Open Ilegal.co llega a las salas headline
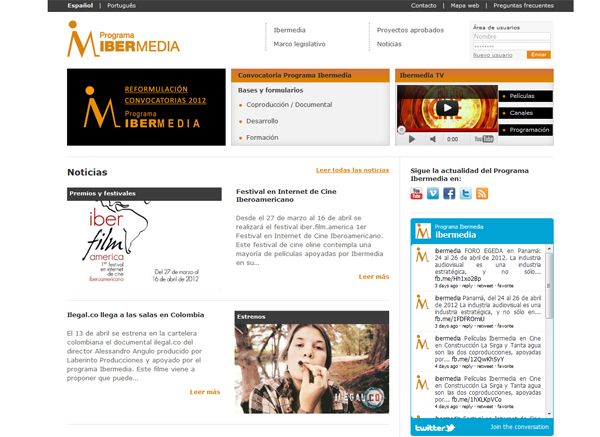The height and width of the screenshot is (437, 600). coord(135,315)
